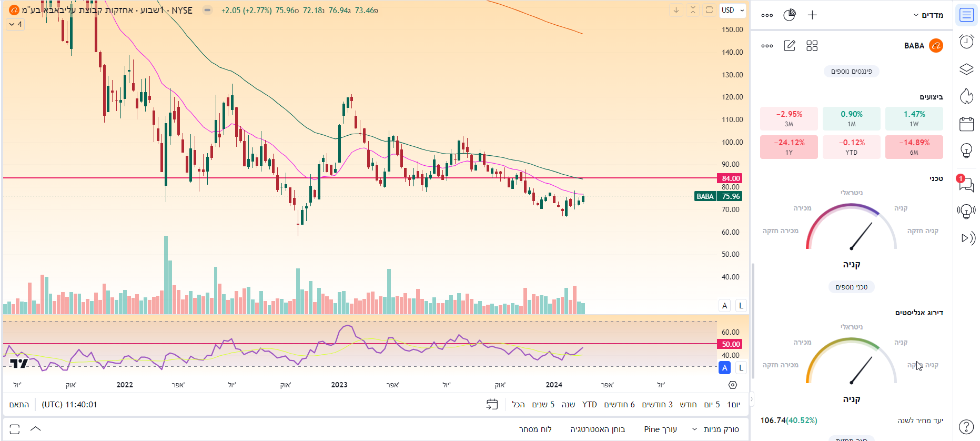Image resolution: width=980 pixels, height=441 pixels.
Task: Toggle auto scale A on RSI pane
Action: [x=725, y=368]
